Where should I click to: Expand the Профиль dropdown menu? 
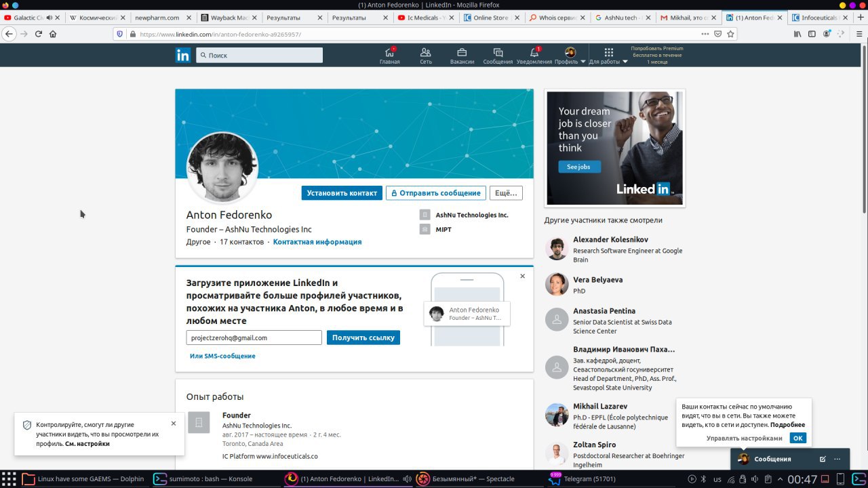coord(570,56)
